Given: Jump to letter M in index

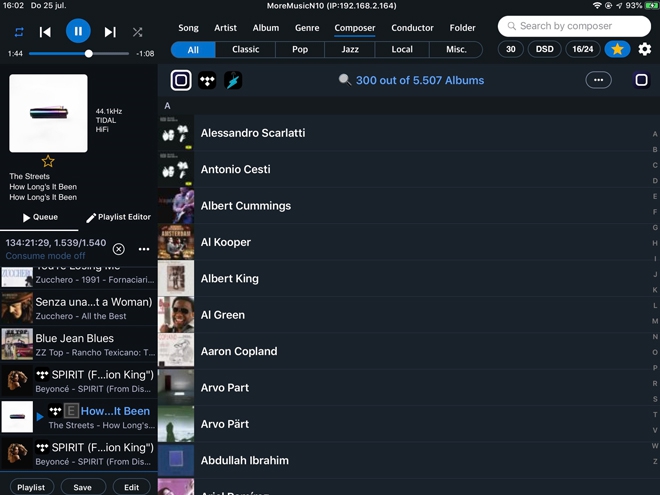Looking at the screenshot, I should point(655,321).
